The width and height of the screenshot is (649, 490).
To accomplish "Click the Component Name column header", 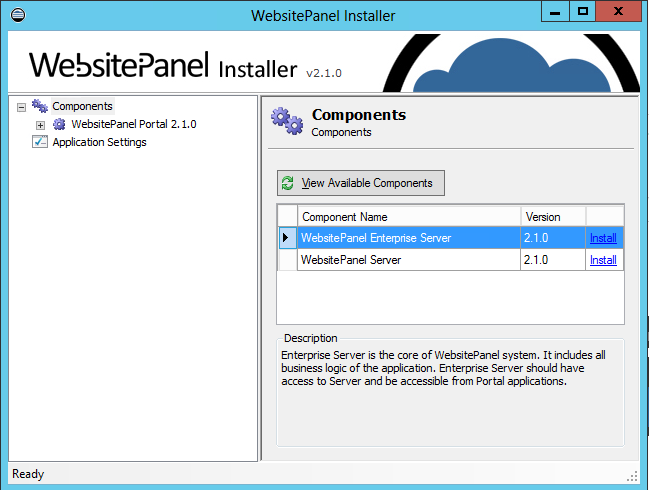I will click(409, 216).
